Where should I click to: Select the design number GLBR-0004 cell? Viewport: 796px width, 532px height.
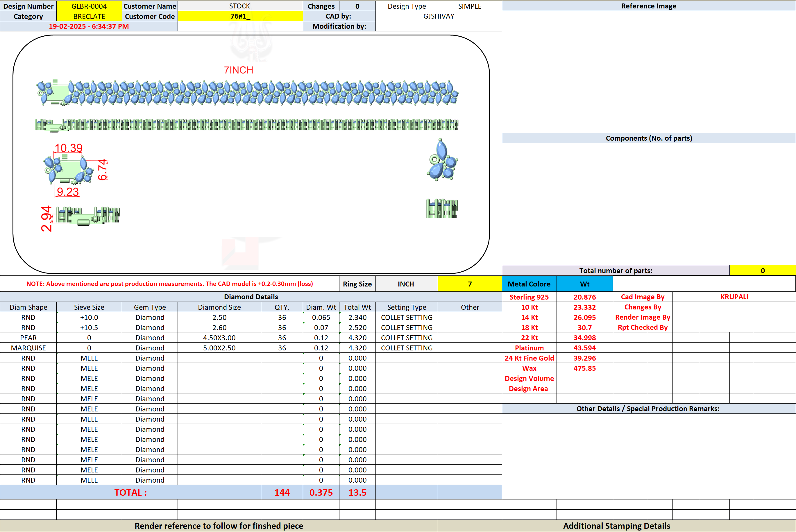pyautogui.click(x=89, y=6)
